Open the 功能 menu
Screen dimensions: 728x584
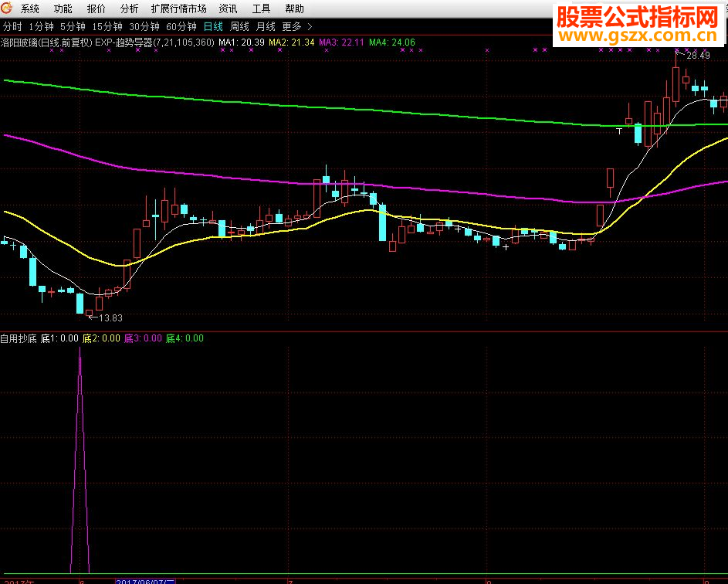(x=63, y=8)
